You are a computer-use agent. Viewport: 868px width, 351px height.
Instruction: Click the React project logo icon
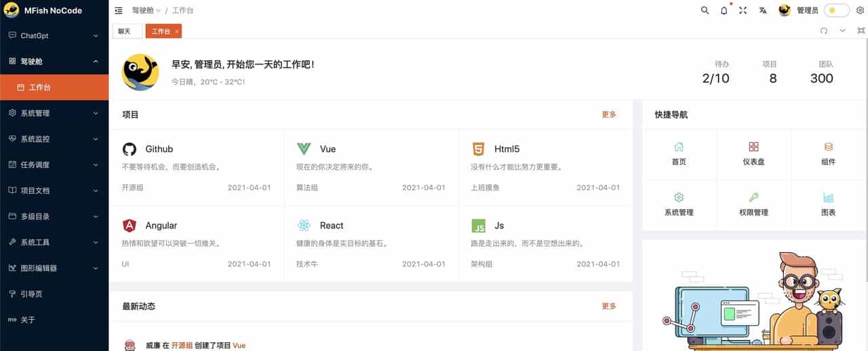pyautogui.click(x=304, y=226)
